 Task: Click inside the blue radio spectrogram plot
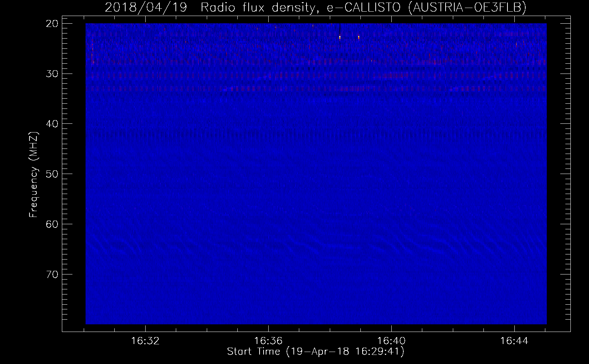pos(316,174)
